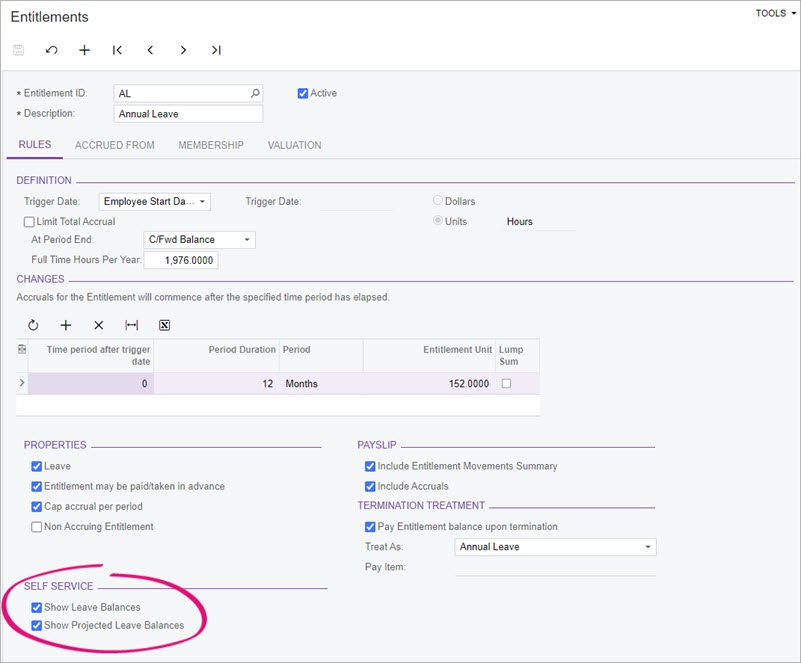Fit columns in the Changes grid
Screen dimensions: 801x663
coord(131,325)
